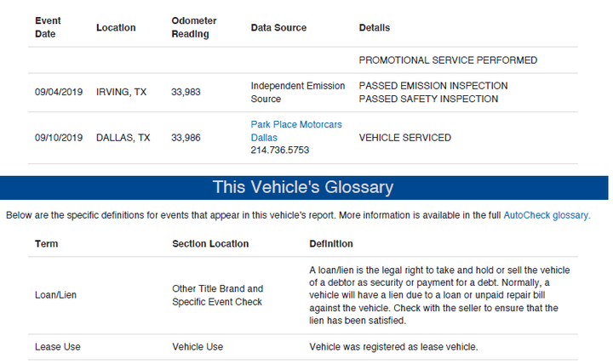This screenshot has height=364, width=613.
Task: Click the Section Location column header
Action: tap(210, 244)
